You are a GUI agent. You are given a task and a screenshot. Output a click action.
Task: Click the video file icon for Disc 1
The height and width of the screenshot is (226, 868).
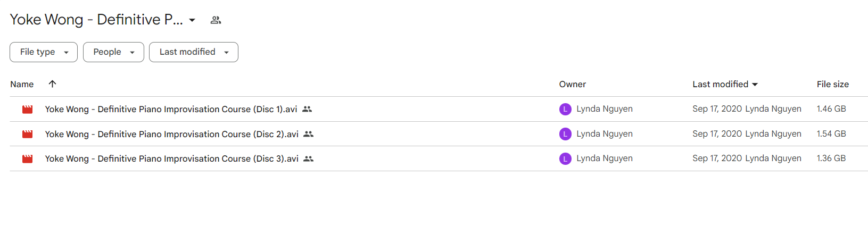27,110
